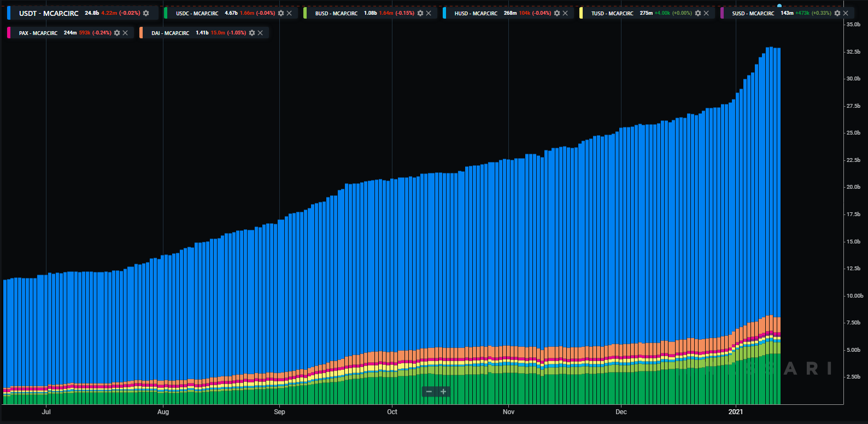Screen dimensions: 868x424
Task: Open HUSD series settings gear
Action: tap(557, 13)
